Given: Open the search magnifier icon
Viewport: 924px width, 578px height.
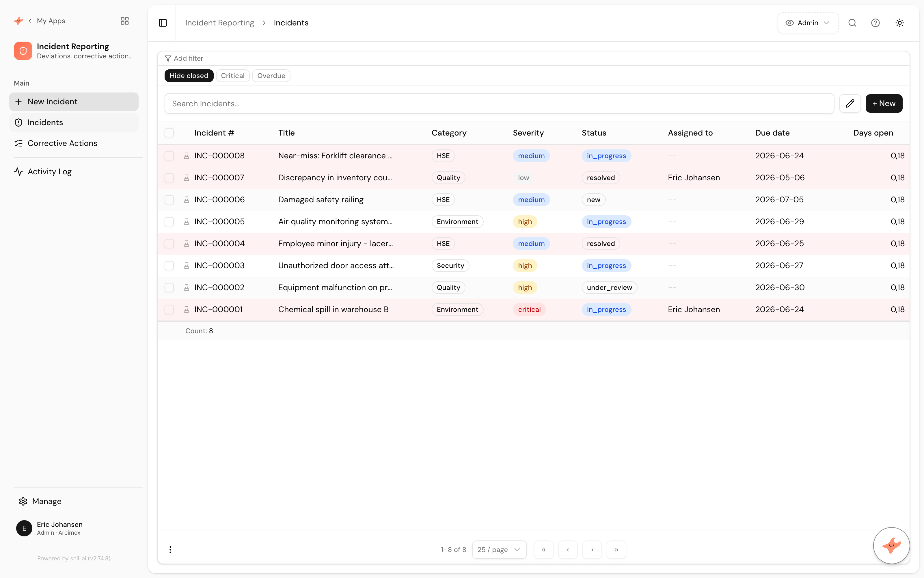Looking at the screenshot, I should [x=852, y=23].
